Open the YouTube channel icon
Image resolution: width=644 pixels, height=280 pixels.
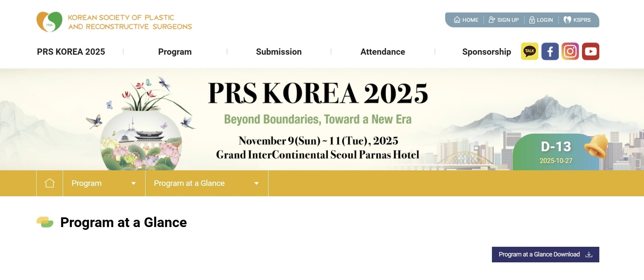click(590, 51)
